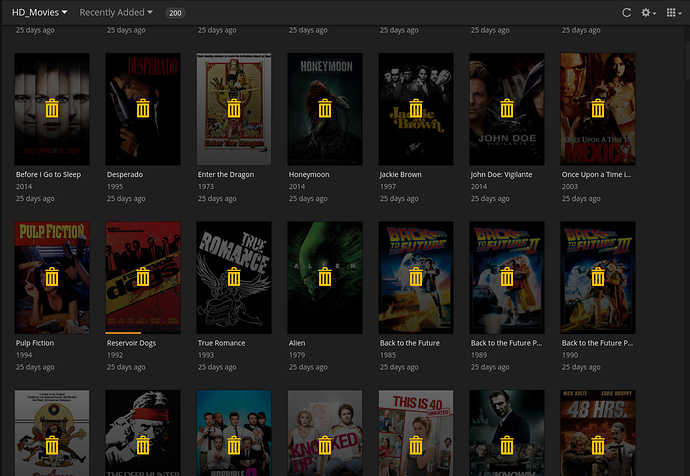Open the Back to the Future title link
Viewport: 690px width, 476px height.
(x=410, y=343)
